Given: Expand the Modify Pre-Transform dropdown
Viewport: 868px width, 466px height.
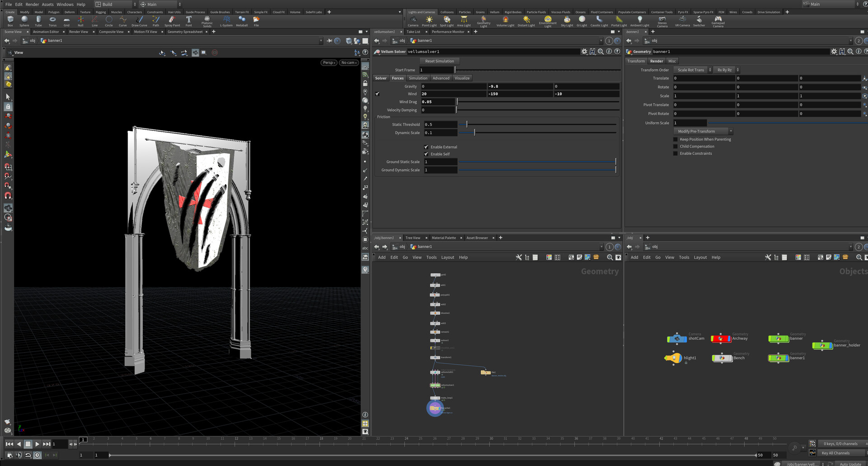Looking at the screenshot, I should [x=703, y=131].
